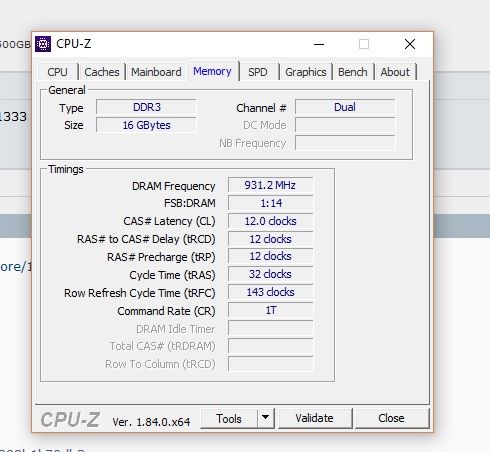Image resolution: width=490 pixels, height=452 pixels.
Task: Click the empty Row To Column field
Action: [270, 364]
